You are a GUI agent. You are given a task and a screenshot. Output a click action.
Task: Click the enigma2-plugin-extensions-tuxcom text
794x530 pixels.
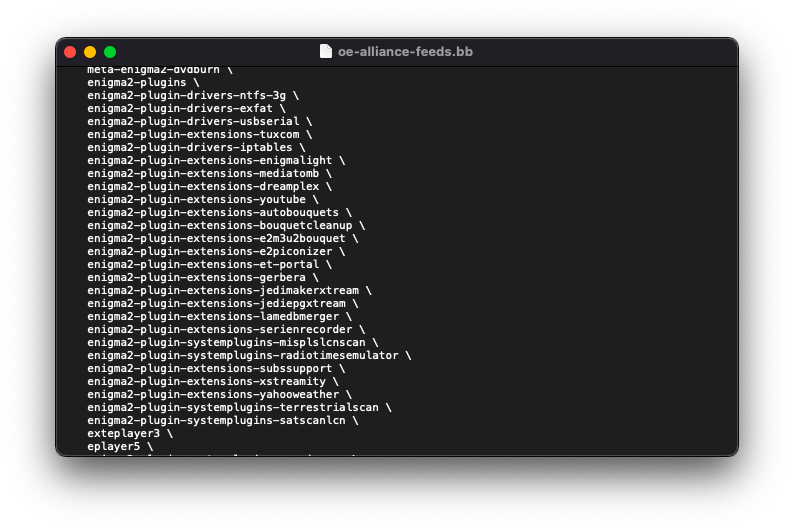pyautogui.click(x=193, y=134)
